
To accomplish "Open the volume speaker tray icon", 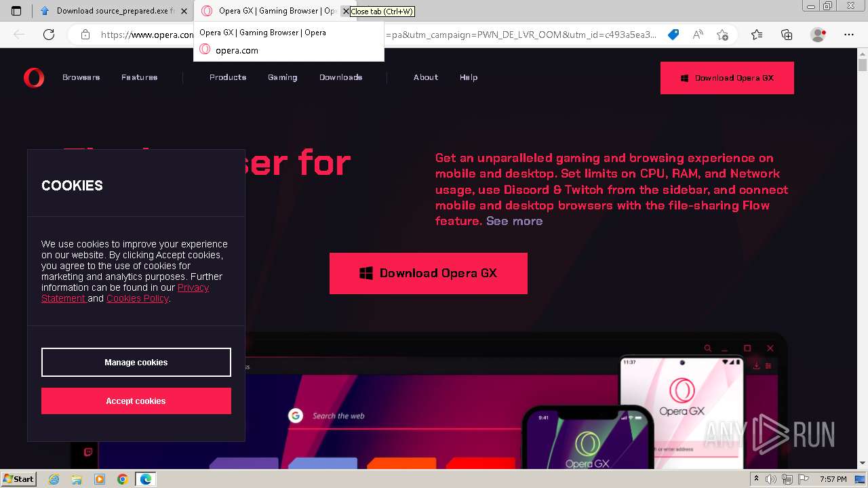I will click(x=770, y=479).
